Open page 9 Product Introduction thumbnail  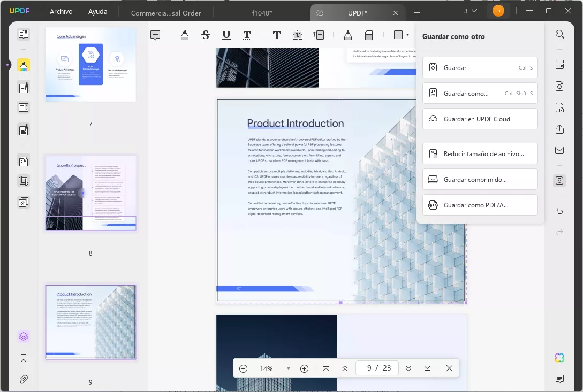pyautogui.click(x=90, y=322)
